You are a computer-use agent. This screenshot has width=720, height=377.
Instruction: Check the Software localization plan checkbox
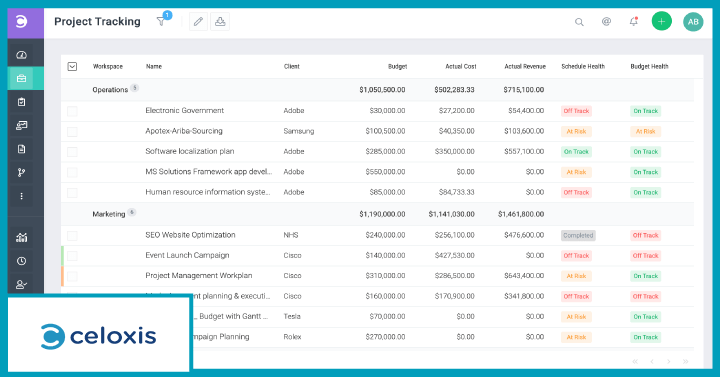72,152
